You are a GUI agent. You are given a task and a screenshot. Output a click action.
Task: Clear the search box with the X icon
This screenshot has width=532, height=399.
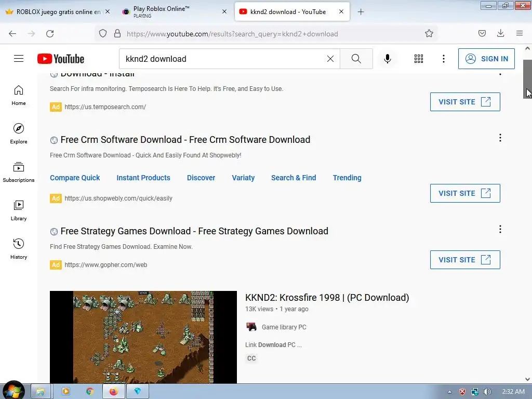330,59
